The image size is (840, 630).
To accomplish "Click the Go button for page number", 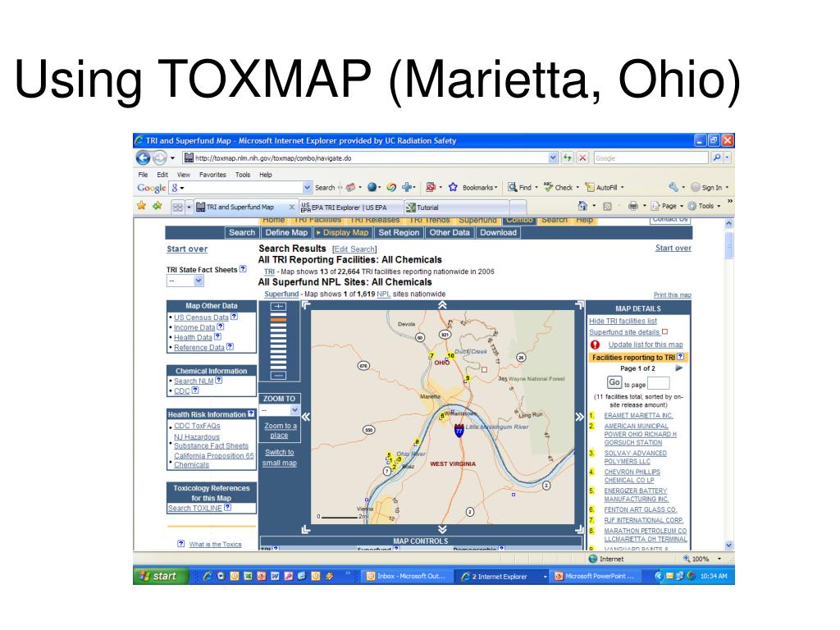I will coord(614,382).
